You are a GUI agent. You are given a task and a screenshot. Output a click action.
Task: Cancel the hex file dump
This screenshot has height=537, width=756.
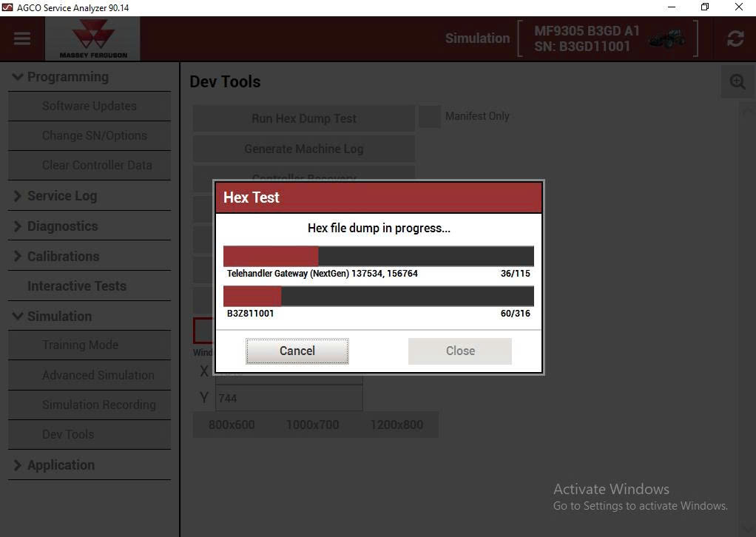tap(297, 351)
